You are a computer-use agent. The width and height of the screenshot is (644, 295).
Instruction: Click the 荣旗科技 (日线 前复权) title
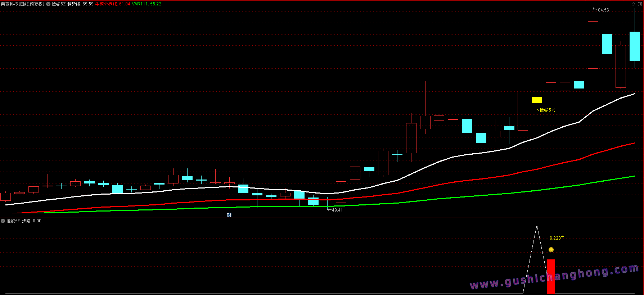pos(22,4)
